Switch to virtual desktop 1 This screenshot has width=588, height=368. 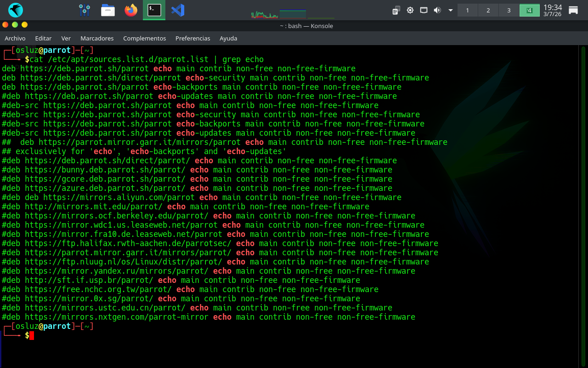468,10
